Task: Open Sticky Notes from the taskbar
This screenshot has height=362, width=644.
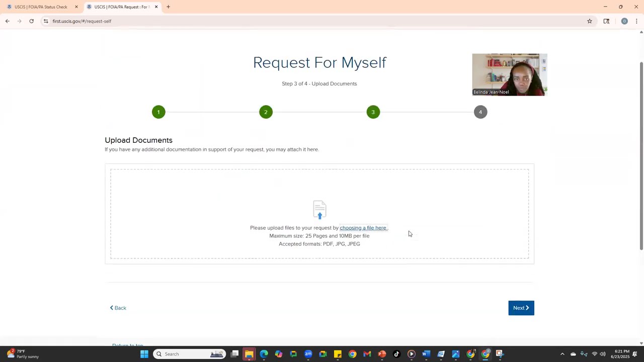Action: click(x=338, y=354)
